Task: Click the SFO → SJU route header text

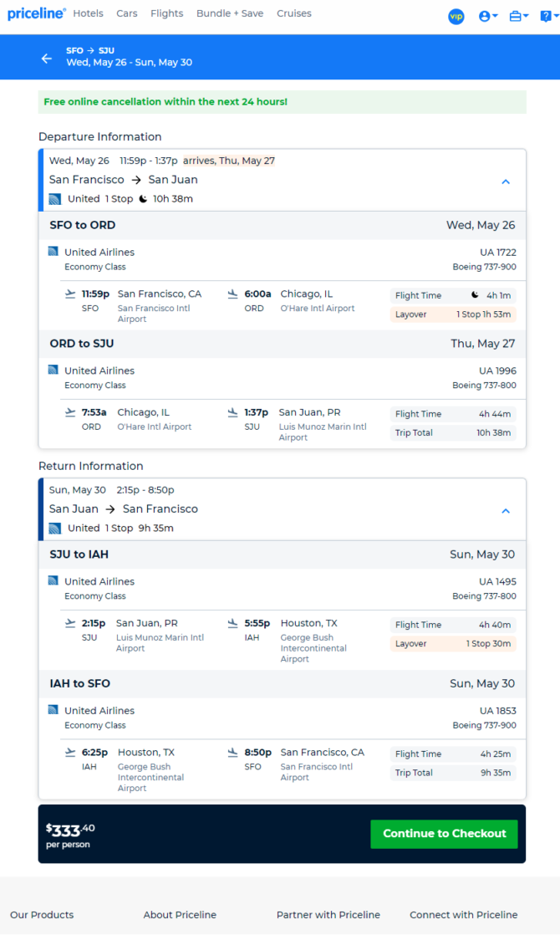Action: [x=90, y=51]
